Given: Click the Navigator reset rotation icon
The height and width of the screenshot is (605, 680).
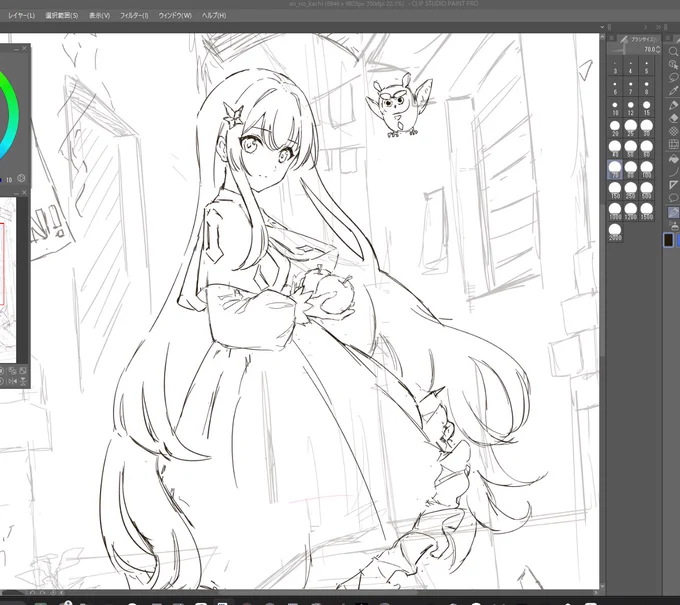Looking at the screenshot, I should pyautogui.click(x=2, y=381).
